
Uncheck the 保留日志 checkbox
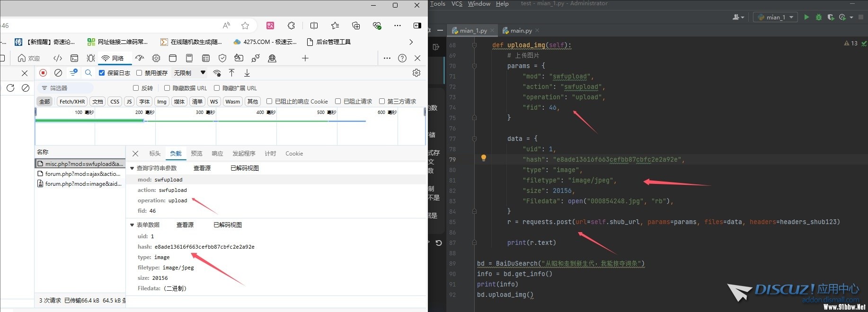(x=102, y=73)
